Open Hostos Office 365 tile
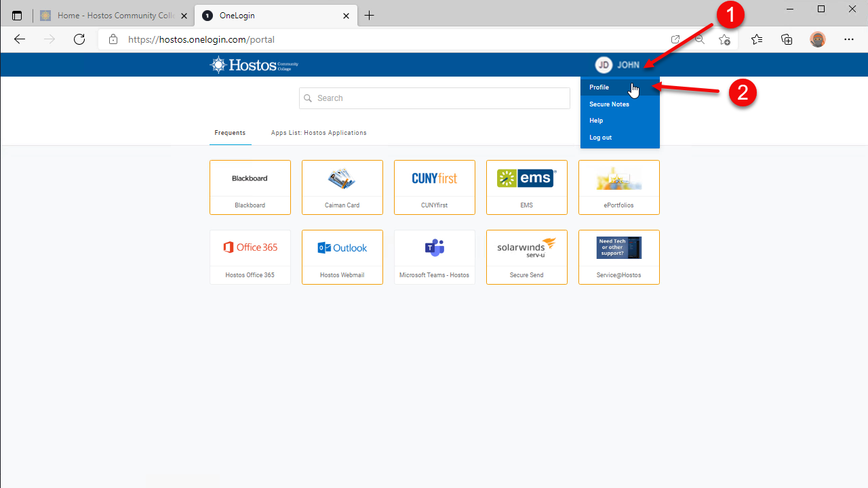 tap(250, 257)
